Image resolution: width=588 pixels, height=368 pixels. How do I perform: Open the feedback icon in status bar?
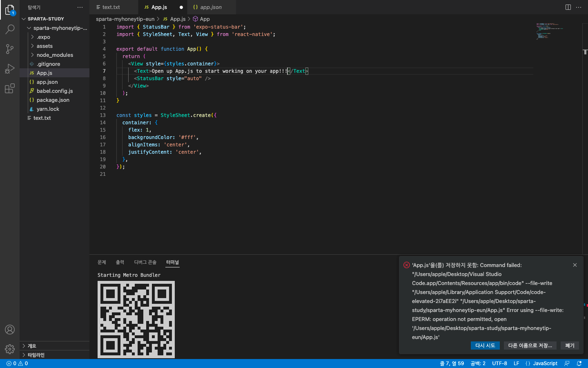567,364
